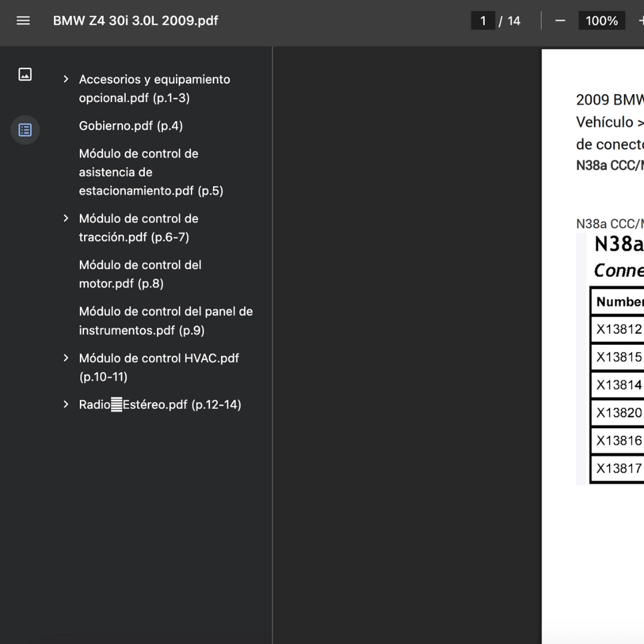
Task: Click the Number column header in table
Action: point(617,302)
